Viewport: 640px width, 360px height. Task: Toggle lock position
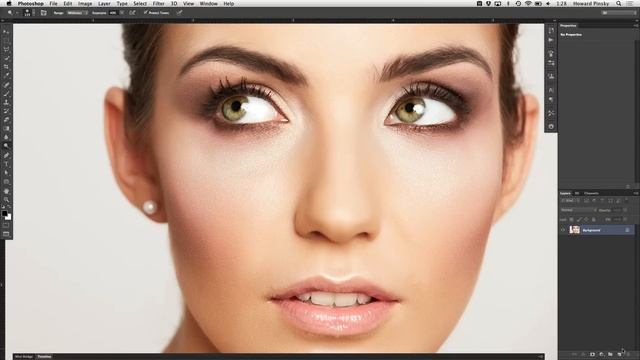(586, 220)
